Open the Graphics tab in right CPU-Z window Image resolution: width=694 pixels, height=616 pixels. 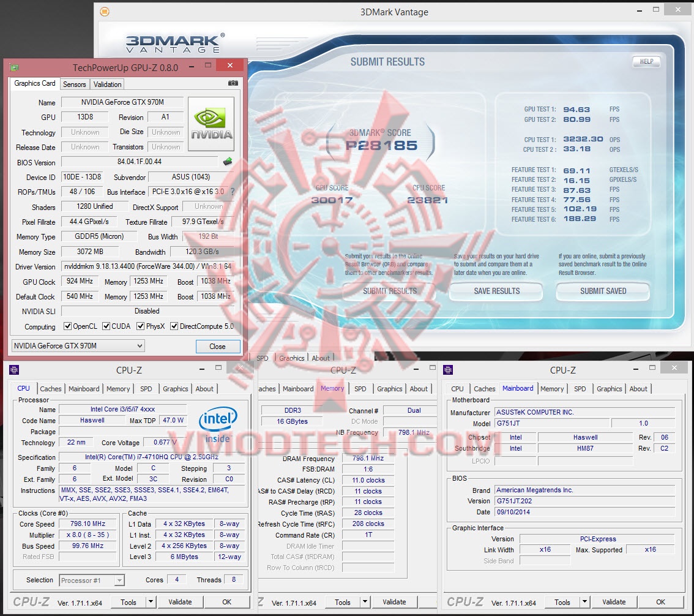[610, 388]
